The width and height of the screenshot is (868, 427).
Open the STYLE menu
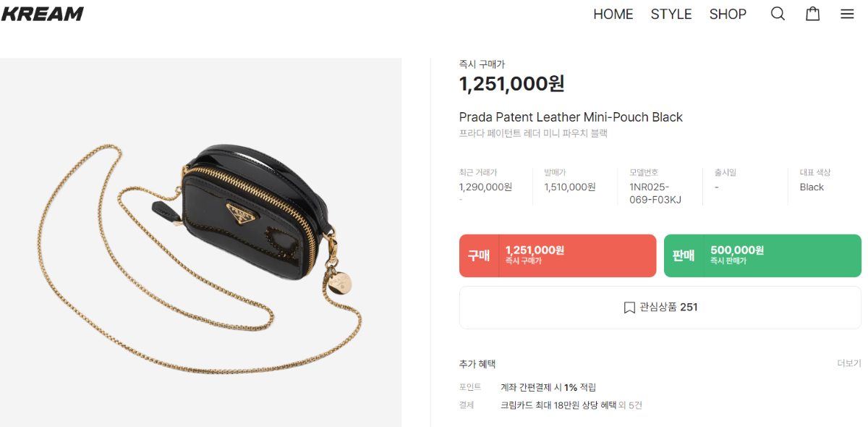pyautogui.click(x=671, y=14)
